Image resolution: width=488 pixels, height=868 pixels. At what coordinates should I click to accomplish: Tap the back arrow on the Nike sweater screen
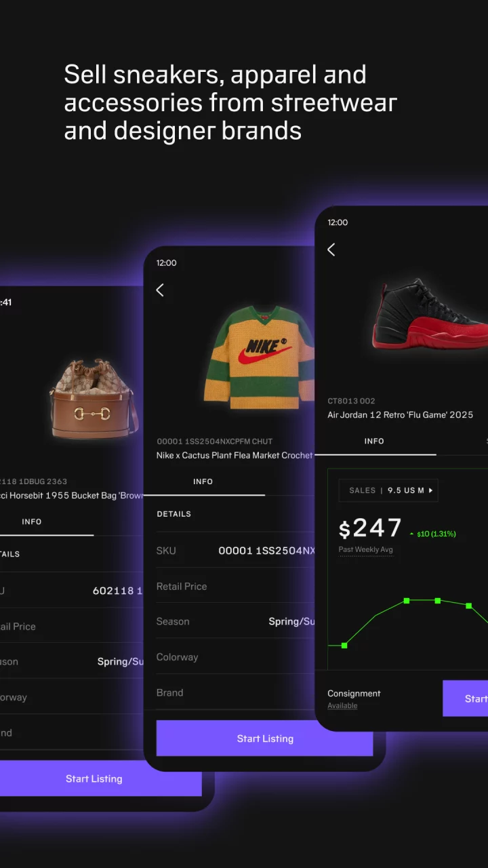pos(160,290)
